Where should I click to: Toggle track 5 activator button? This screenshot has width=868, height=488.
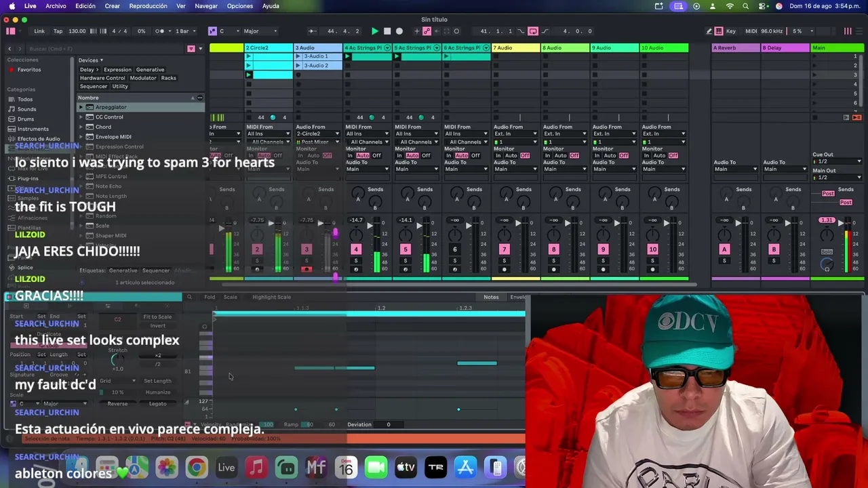tap(405, 249)
